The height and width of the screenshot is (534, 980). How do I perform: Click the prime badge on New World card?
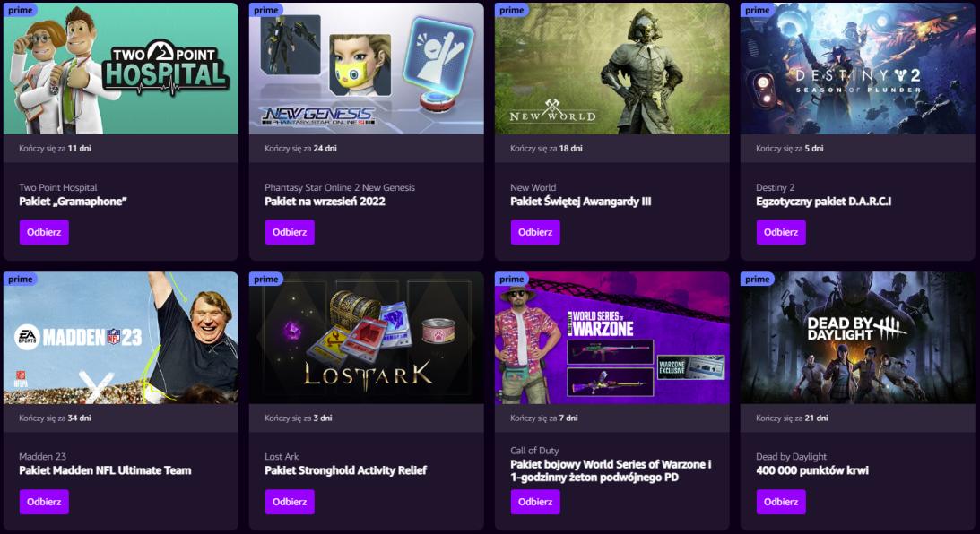511,10
